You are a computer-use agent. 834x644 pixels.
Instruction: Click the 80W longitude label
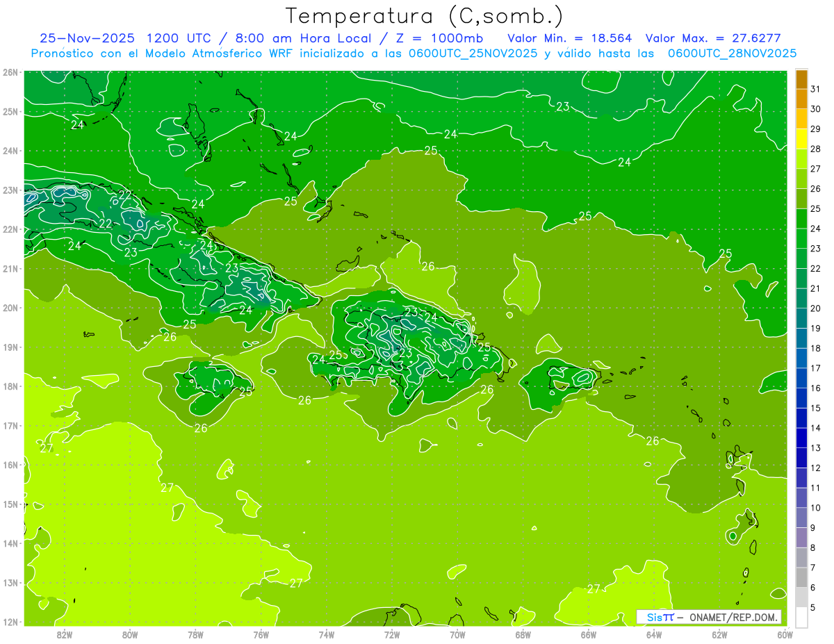[130, 634]
